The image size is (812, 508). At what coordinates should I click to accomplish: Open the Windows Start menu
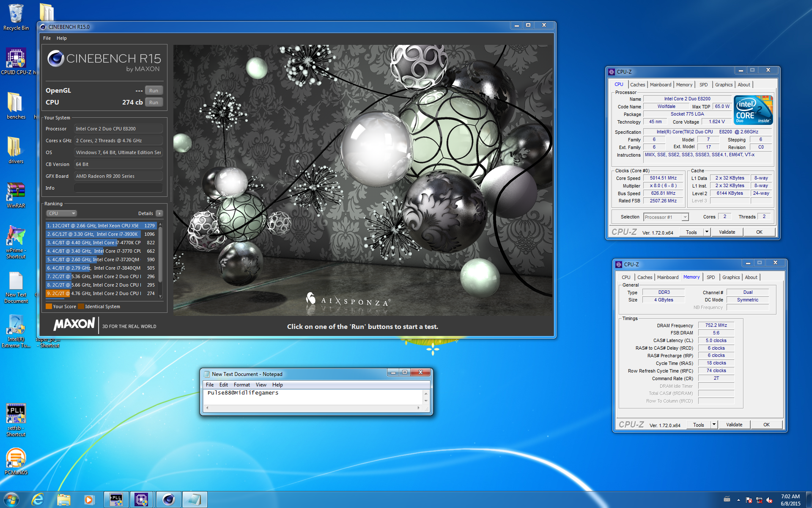point(11,500)
